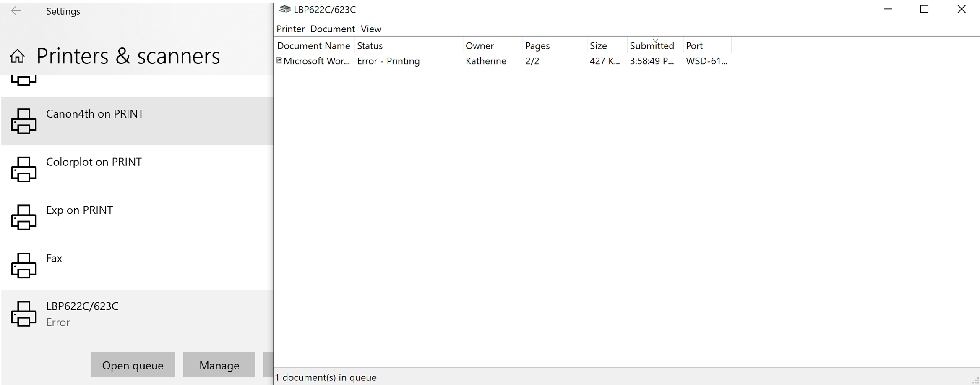Click the Microsoft Word document icon in queue
The image size is (980, 385).
click(x=279, y=61)
